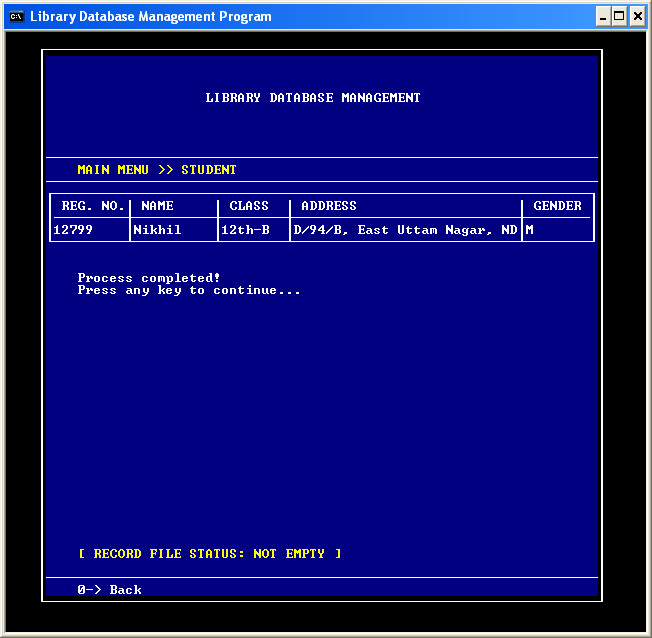Select the GENDER column header
The height and width of the screenshot is (638, 652).
[557, 206]
